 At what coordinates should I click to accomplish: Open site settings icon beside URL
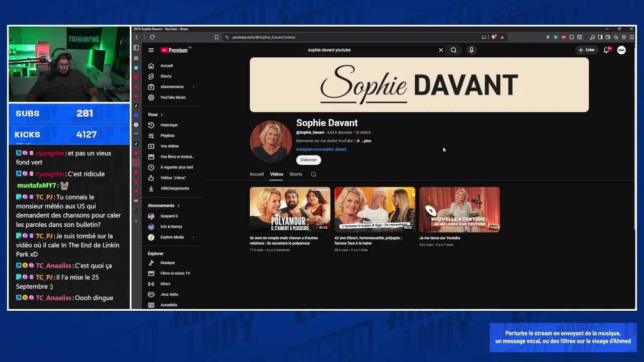(x=227, y=37)
